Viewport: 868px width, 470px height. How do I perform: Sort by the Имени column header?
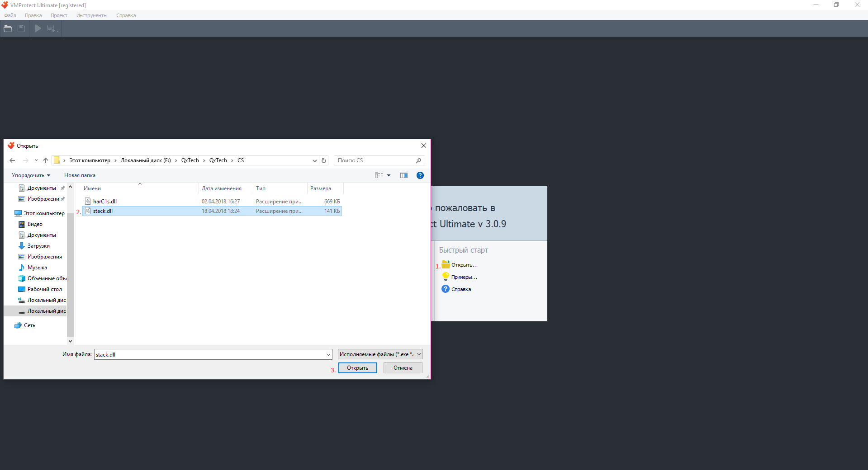point(140,188)
